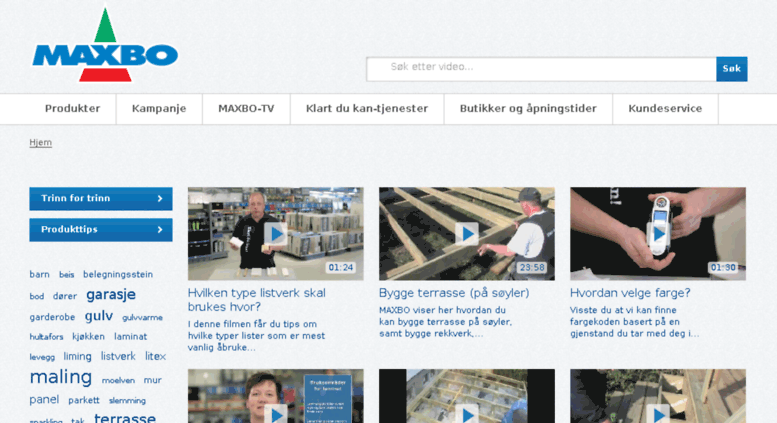Play the Bygge terrasse video via play icon
The image size is (777, 423).
(x=467, y=233)
